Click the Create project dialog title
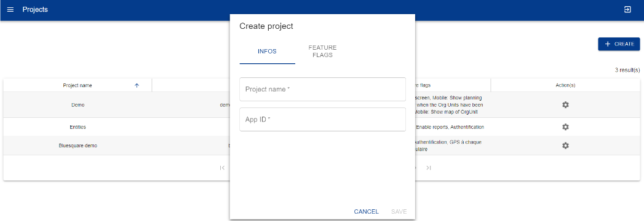 [266, 26]
